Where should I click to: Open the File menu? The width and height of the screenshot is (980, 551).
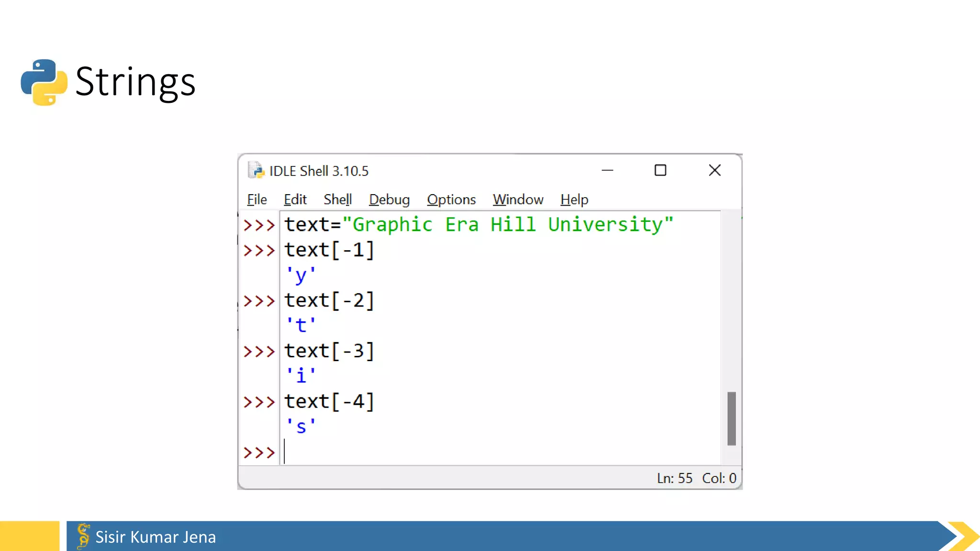[256, 199]
